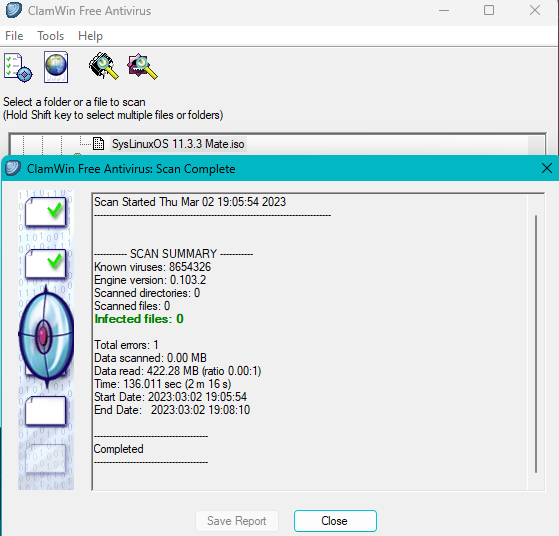Click the 'Infected files: 0' line
Screen dimensions: 559x536
tap(139, 319)
